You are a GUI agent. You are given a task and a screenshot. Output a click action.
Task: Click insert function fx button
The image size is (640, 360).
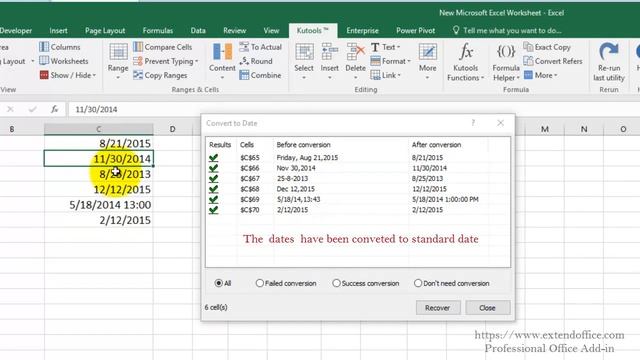[x=54, y=109]
